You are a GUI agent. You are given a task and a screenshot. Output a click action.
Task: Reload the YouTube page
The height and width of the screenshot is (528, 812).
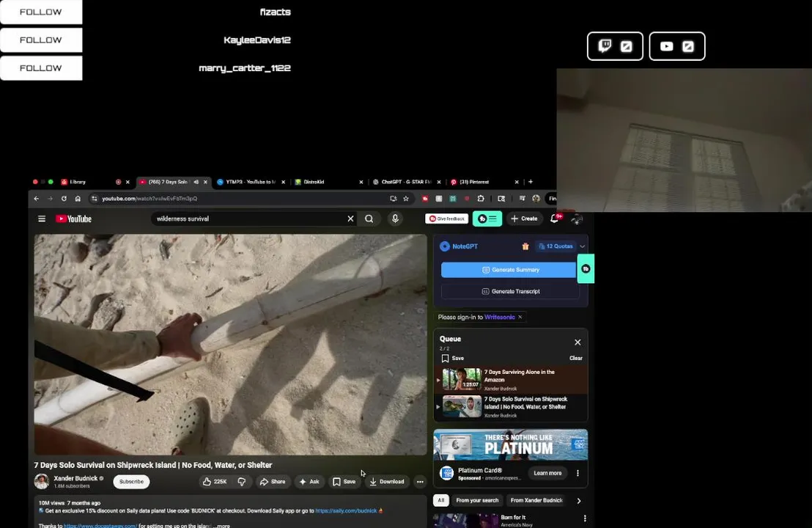64,199
